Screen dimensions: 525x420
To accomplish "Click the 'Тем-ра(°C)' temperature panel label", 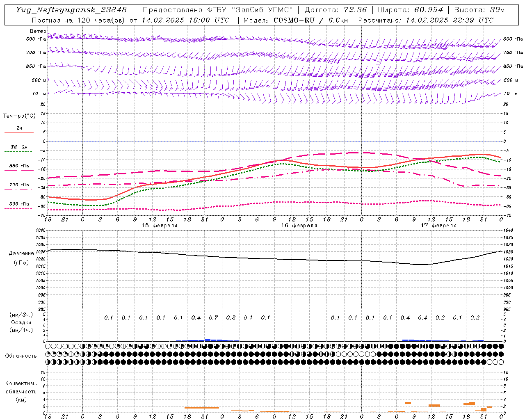I will [x=19, y=116].
